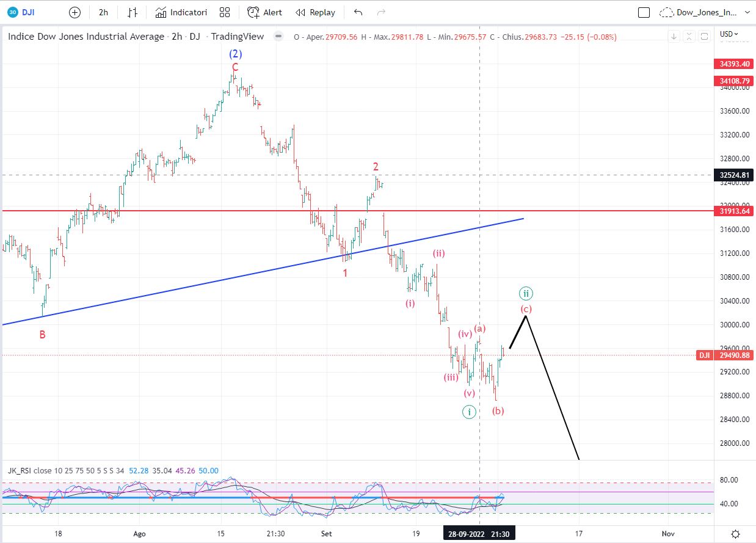This screenshot has height=543, width=756.
Task: Collapse the chart legend toggle
Action: (x=278, y=37)
